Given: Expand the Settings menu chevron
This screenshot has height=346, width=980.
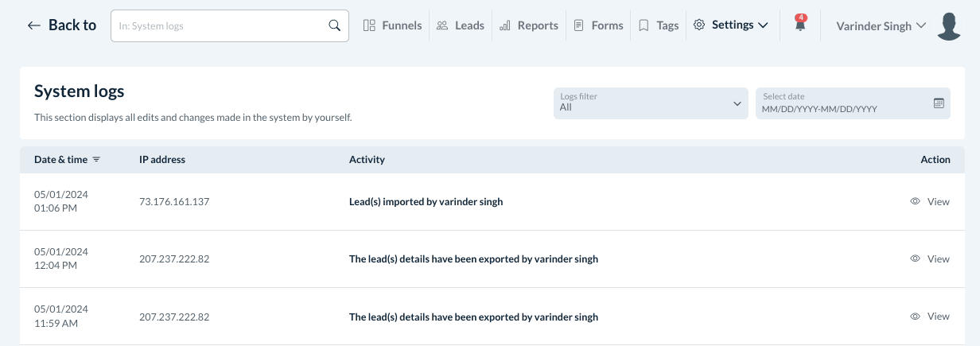Looking at the screenshot, I should 764,25.
